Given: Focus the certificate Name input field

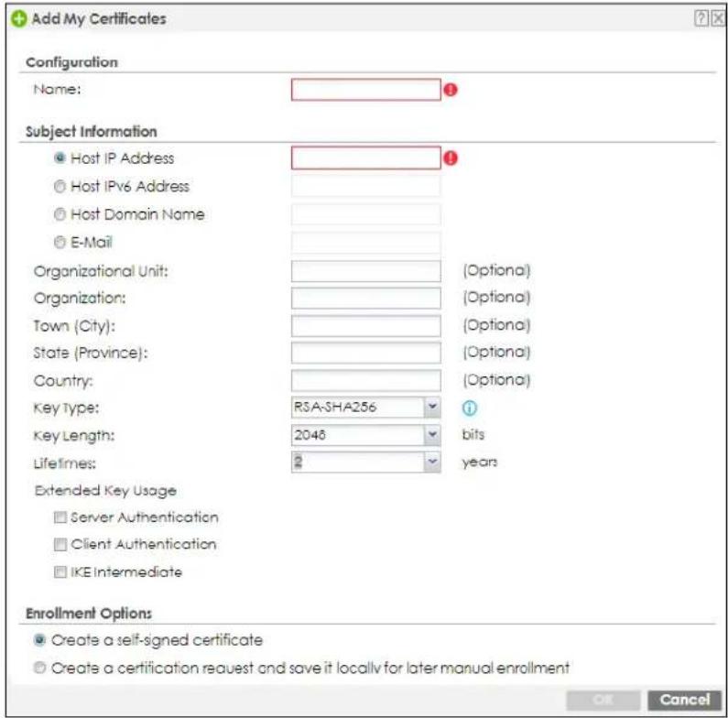Looking at the screenshot, I should (366, 89).
